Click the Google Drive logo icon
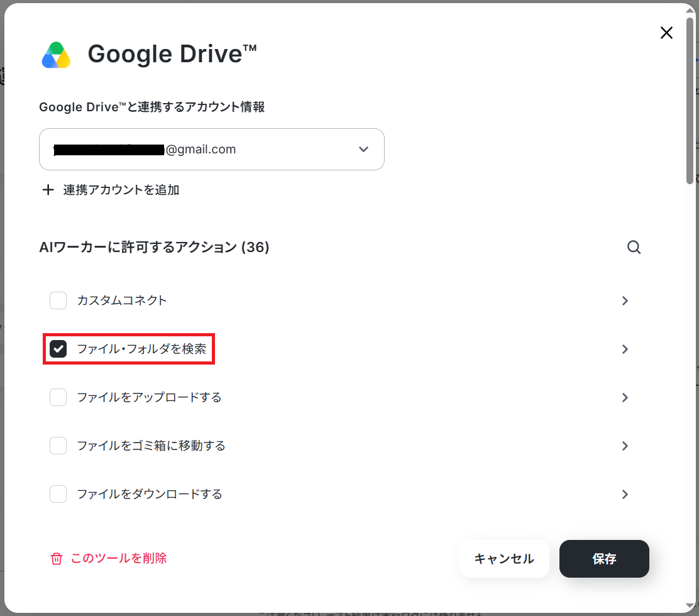Viewport: 699px width, 616px height. coord(56,55)
